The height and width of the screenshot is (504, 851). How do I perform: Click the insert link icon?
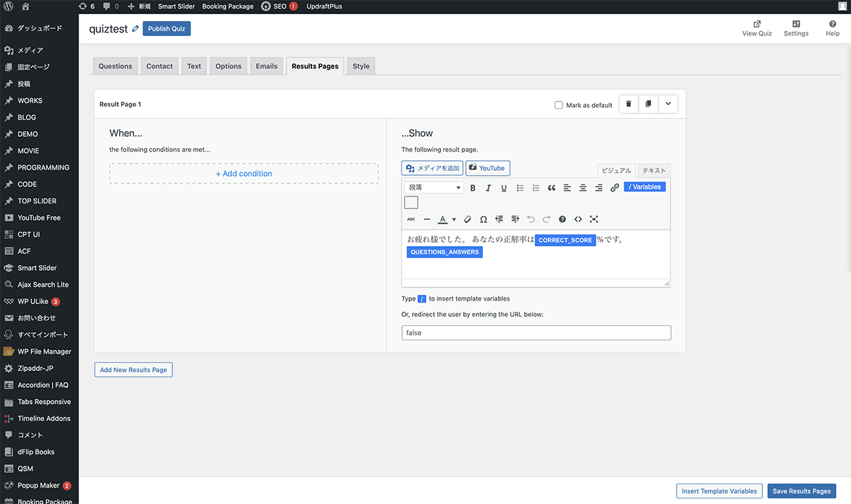point(615,188)
